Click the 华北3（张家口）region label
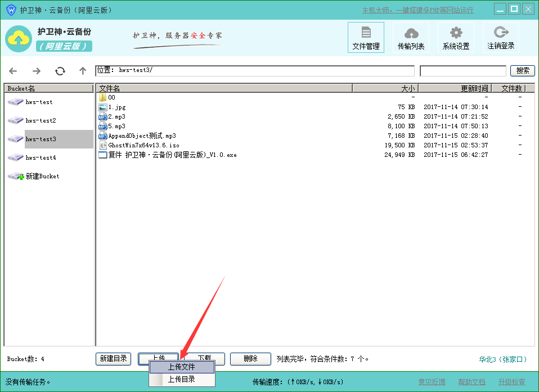Viewport: 539px width, 392px height. point(503,359)
